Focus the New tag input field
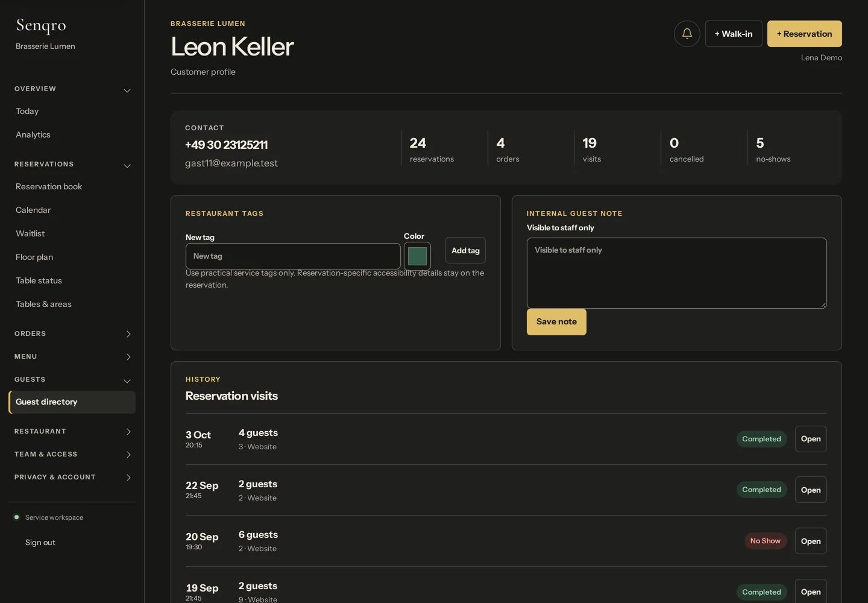 click(293, 256)
